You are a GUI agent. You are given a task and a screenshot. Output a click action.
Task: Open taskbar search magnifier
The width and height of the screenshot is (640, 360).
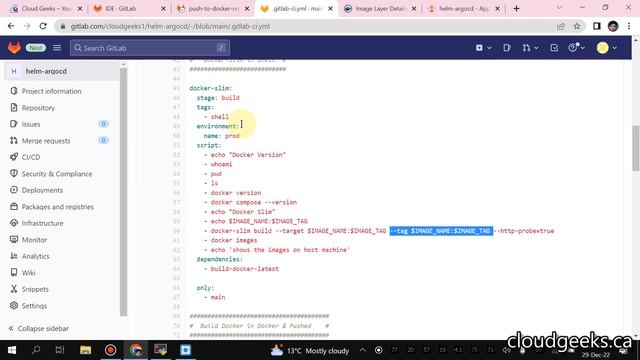(36, 350)
